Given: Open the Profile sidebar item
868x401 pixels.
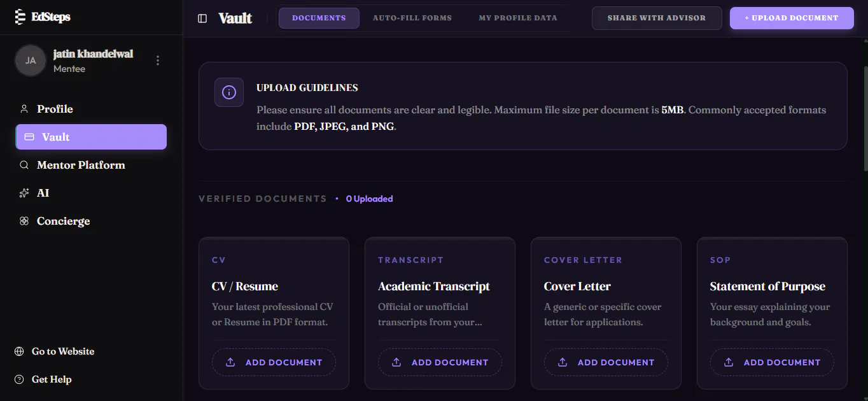Looking at the screenshot, I should 91,109.
